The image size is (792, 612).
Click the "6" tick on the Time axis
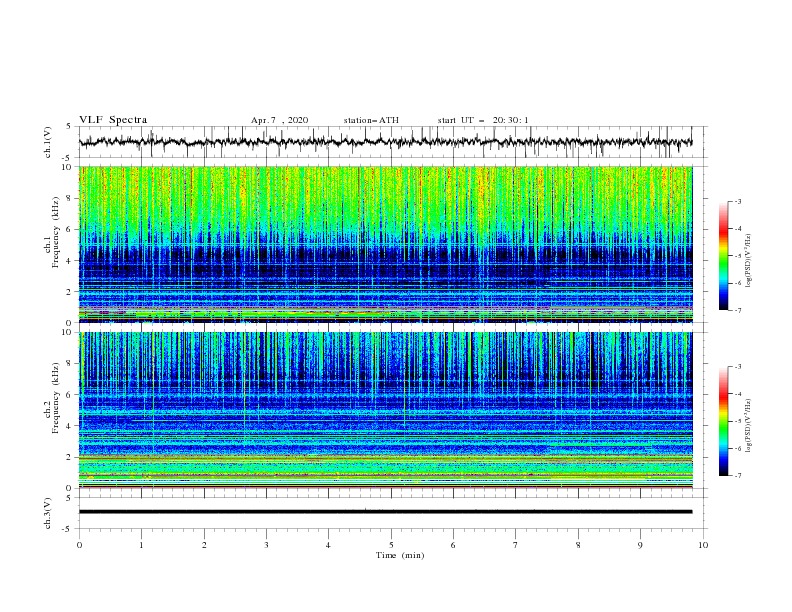tap(453, 545)
